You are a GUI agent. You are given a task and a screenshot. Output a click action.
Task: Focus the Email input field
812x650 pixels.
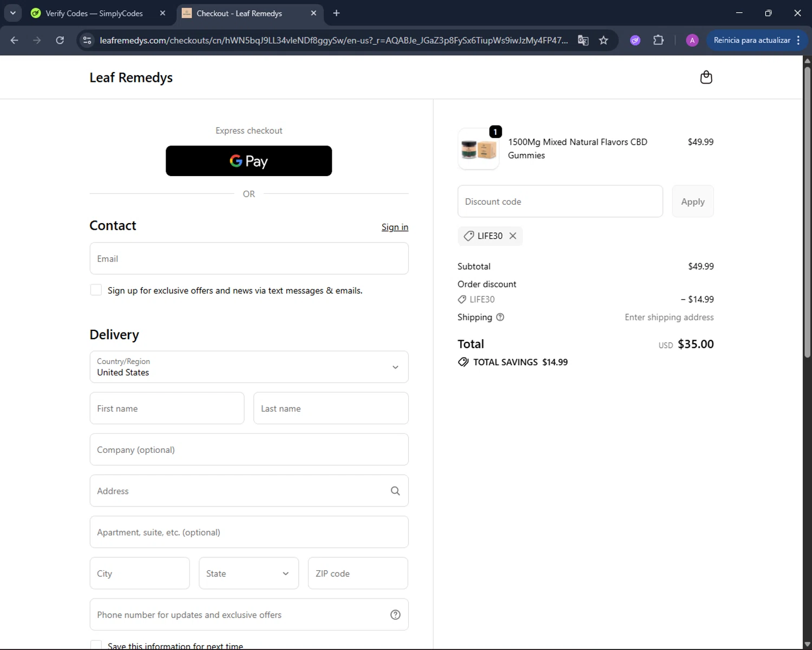[x=249, y=258]
